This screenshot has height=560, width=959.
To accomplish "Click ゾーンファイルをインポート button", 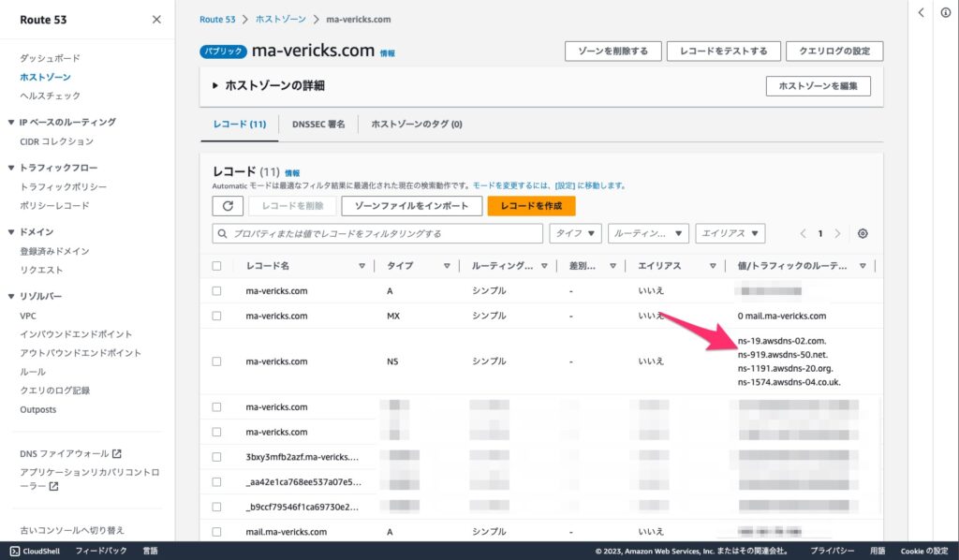I will coord(412,206).
